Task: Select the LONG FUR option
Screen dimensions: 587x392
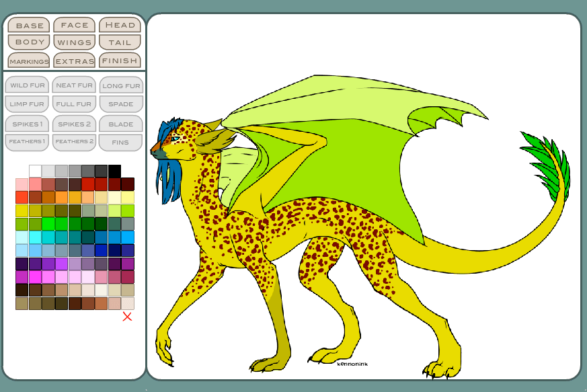Action: tap(121, 85)
